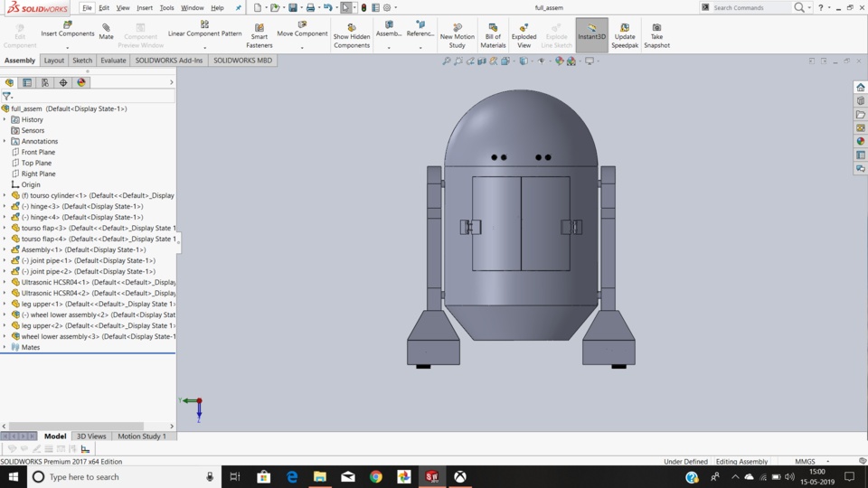Open DisplayManager tab icon
The image size is (868, 488).
[x=81, y=82]
